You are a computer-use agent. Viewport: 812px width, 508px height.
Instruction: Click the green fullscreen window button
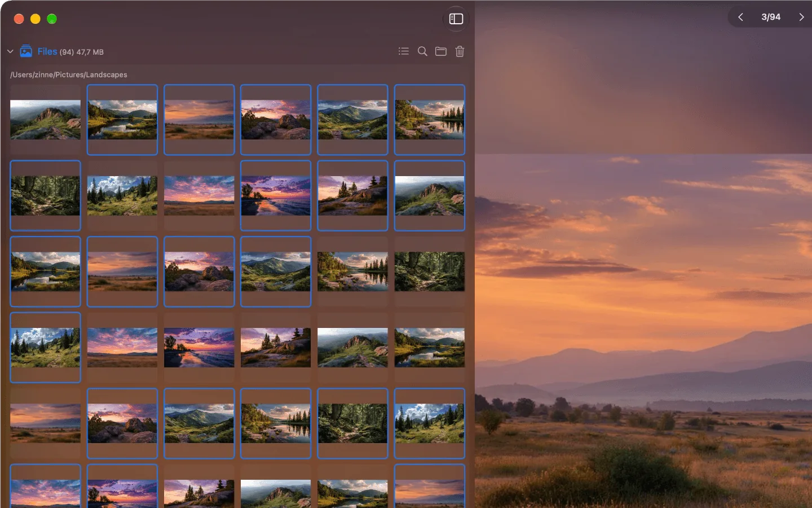(52, 19)
